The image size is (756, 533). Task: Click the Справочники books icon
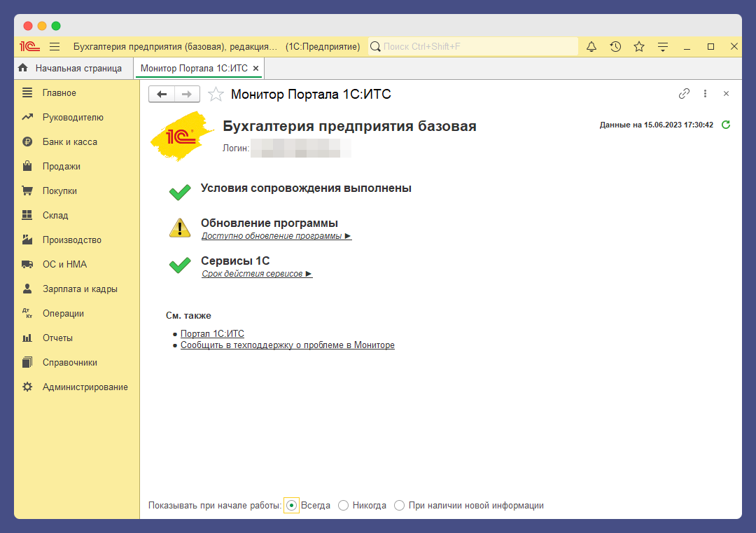(x=27, y=362)
